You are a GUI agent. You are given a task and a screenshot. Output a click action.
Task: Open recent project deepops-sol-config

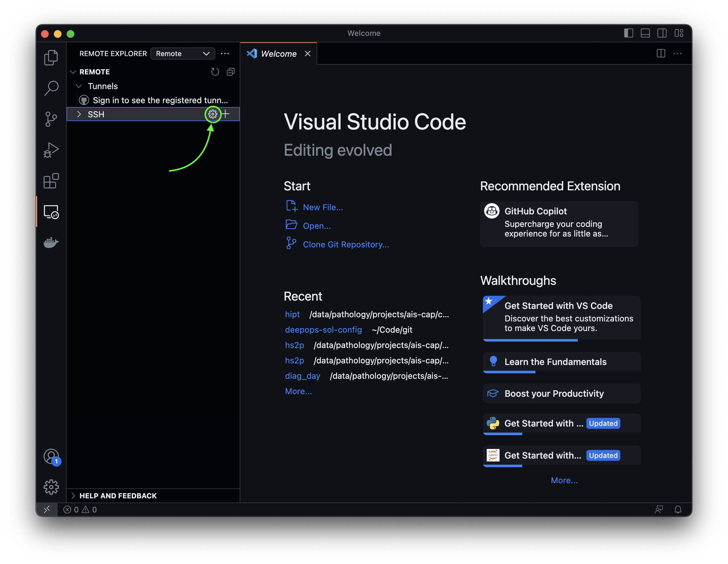(x=323, y=330)
